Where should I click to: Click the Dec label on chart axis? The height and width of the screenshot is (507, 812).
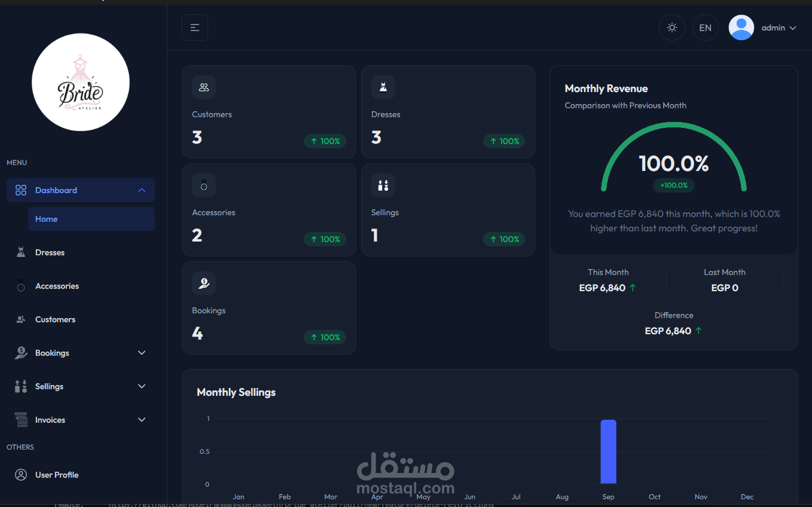747,497
